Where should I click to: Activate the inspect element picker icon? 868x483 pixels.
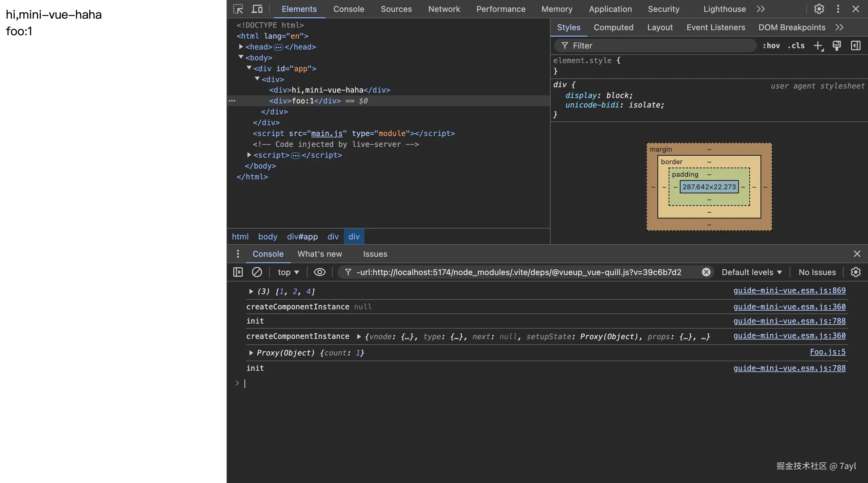(x=238, y=9)
